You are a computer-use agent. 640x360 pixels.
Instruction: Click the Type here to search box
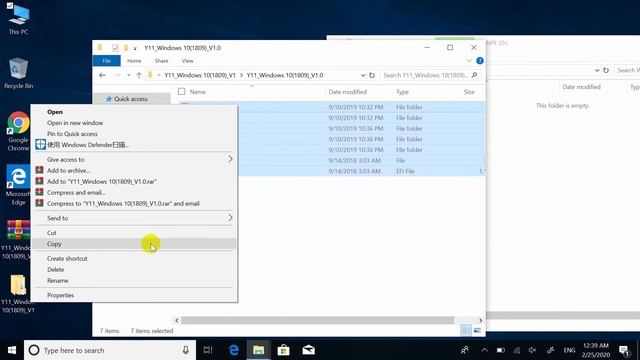pyautogui.click(x=110, y=350)
